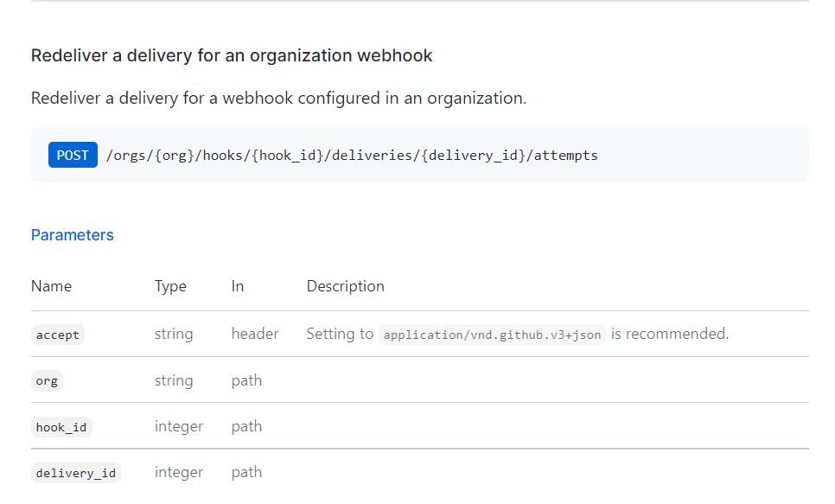Click the path value in the delivery_id row
Screen dimensions: 835x504
click(246, 472)
